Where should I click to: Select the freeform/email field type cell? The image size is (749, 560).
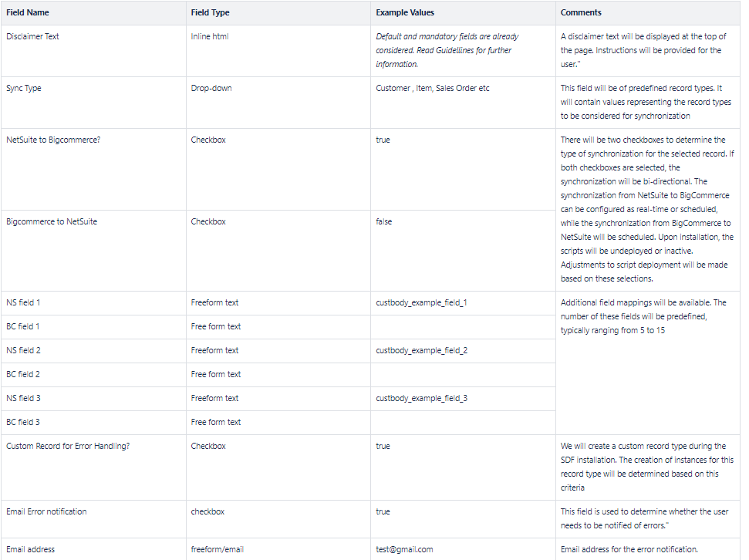[x=218, y=549]
